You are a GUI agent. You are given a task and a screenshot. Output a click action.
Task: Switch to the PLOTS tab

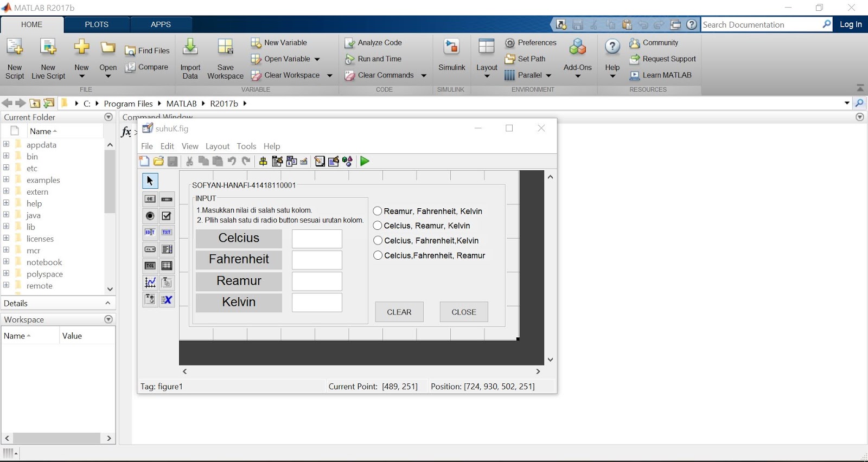click(97, 24)
